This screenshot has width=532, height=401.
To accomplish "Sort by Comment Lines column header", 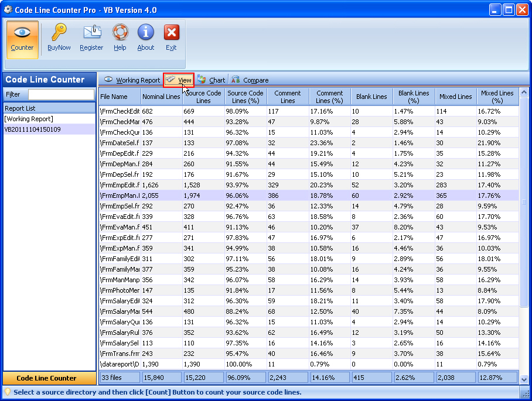I will pyautogui.click(x=287, y=97).
